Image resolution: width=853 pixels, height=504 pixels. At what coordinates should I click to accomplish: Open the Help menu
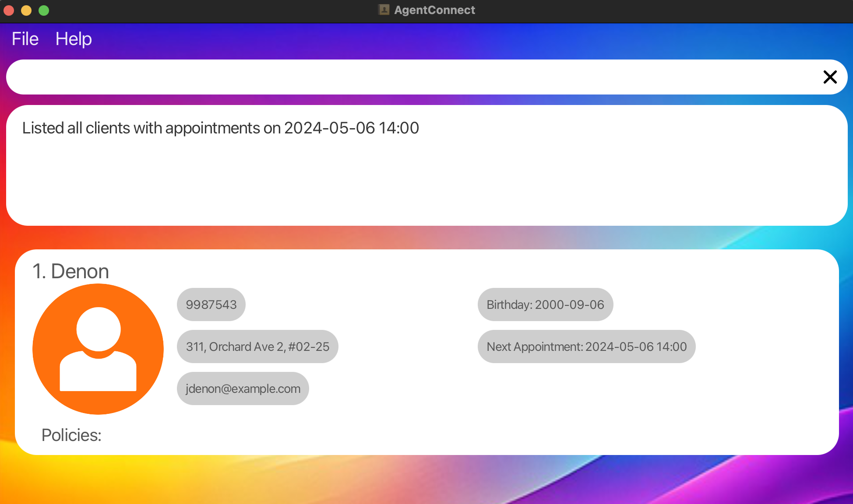pyautogui.click(x=74, y=39)
